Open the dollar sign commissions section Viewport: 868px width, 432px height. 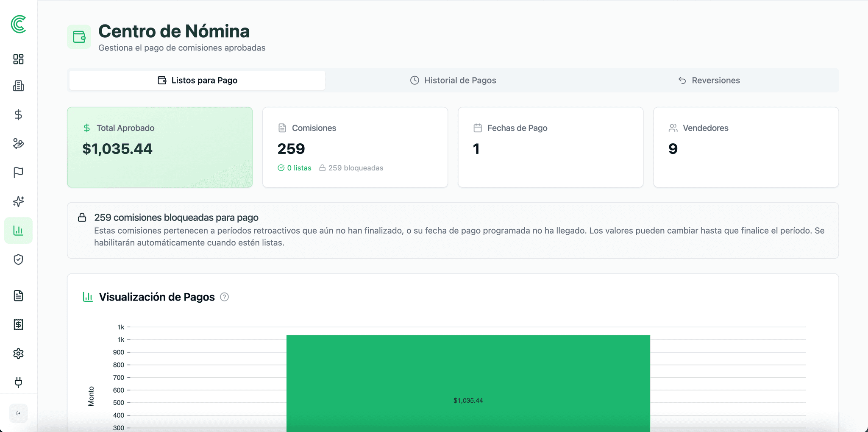(18, 114)
